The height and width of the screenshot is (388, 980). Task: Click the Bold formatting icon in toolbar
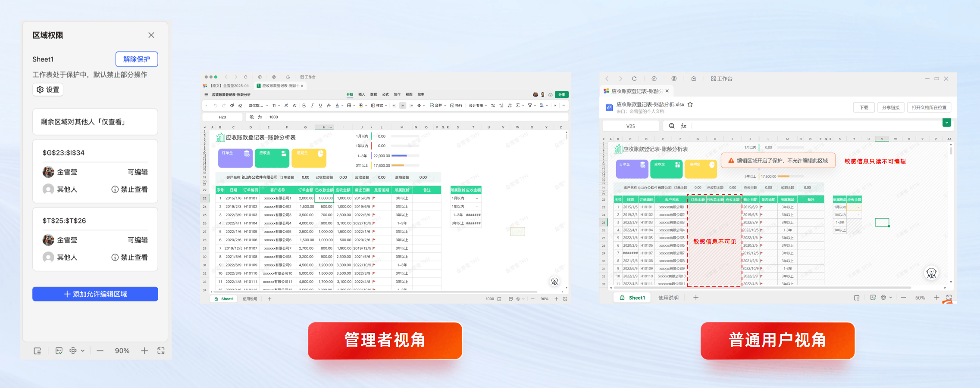(304, 106)
